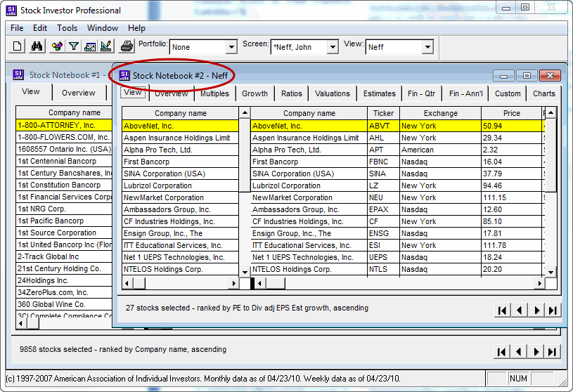Click the new document toolbar icon
This screenshot has height=392, width=573.
point(19,47)
